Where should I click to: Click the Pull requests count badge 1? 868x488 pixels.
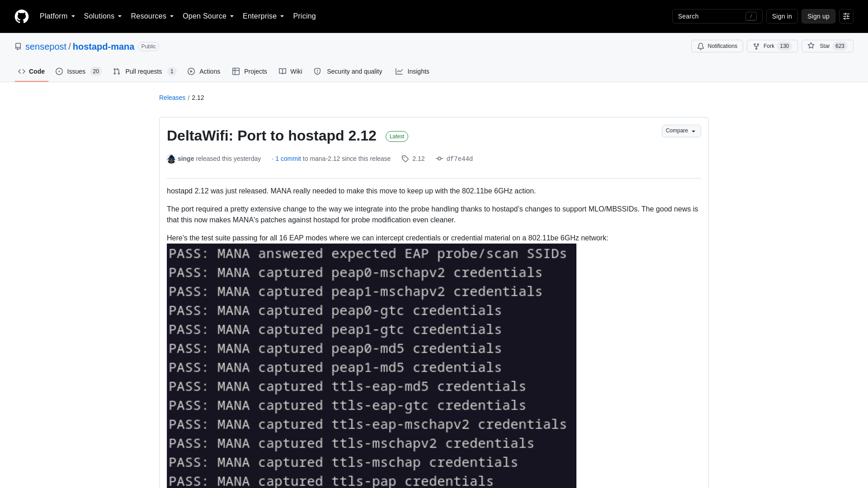tap(172, 71)
